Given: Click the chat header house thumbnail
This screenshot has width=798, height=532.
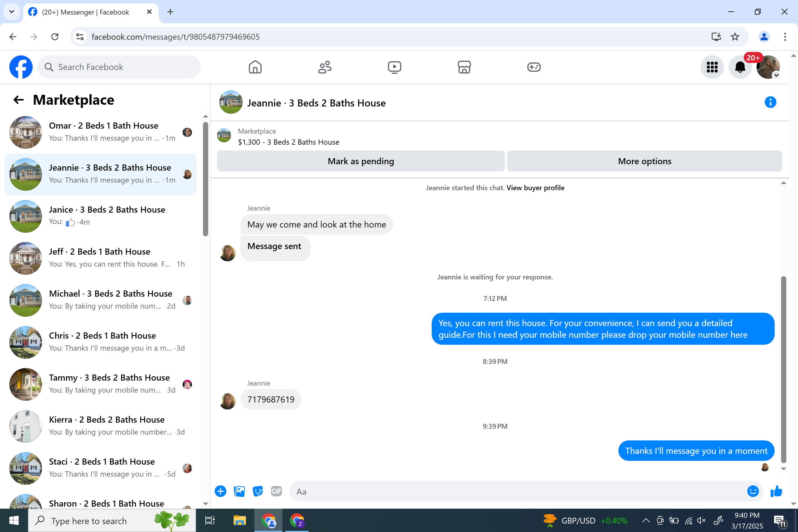Looking at the screenshot, I should (231, 102).
